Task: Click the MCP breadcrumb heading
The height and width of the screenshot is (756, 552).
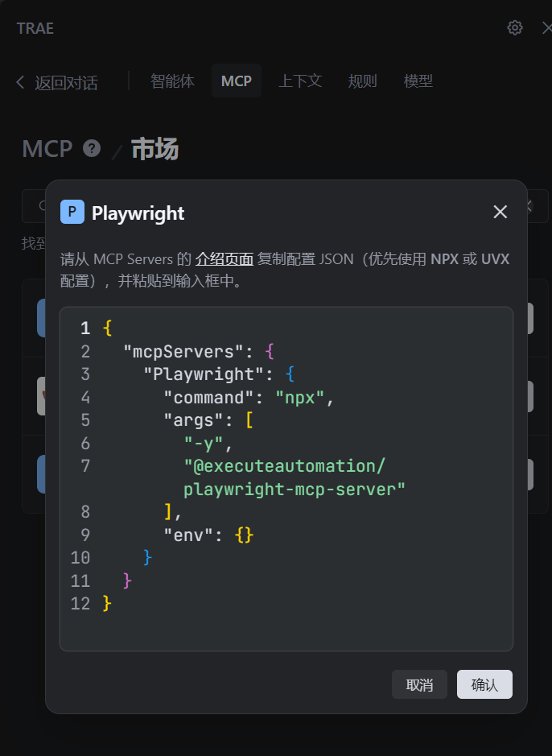Action: pos(47,148)
